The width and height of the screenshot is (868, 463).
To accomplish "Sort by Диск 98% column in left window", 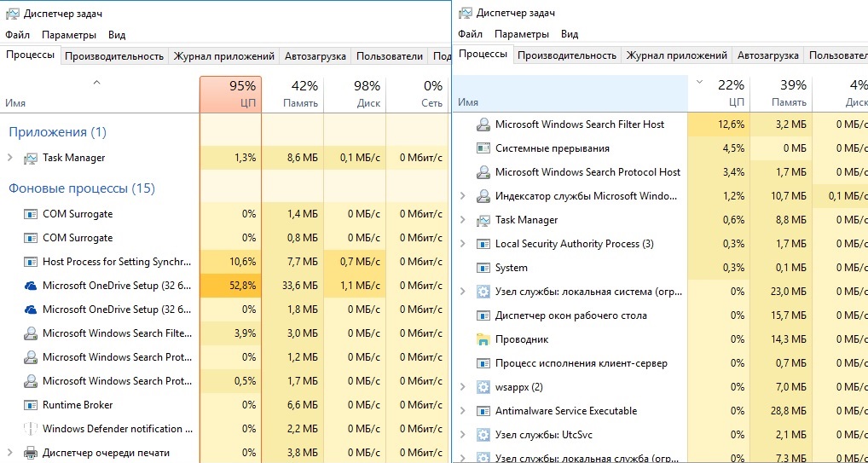I will pos(355,94).
